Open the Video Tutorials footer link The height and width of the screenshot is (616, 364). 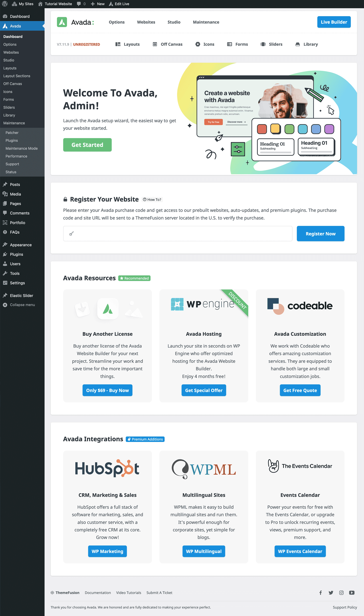128,593
